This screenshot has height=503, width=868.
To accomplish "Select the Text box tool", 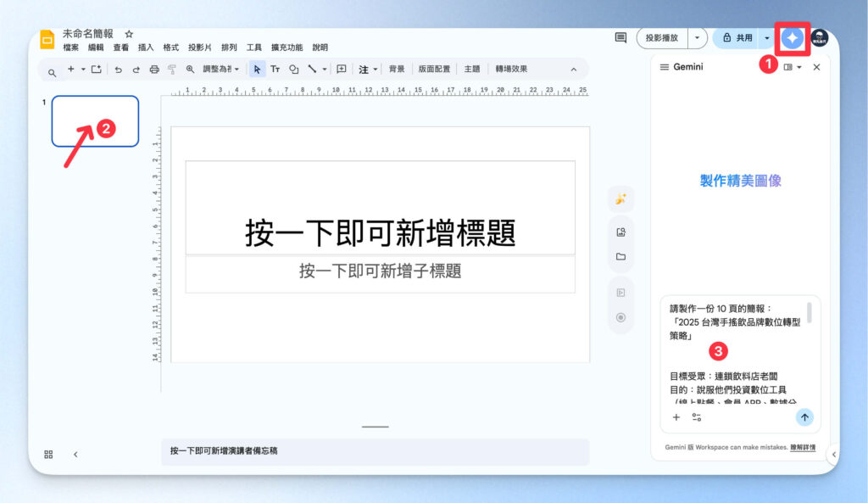I will (275, 69).
